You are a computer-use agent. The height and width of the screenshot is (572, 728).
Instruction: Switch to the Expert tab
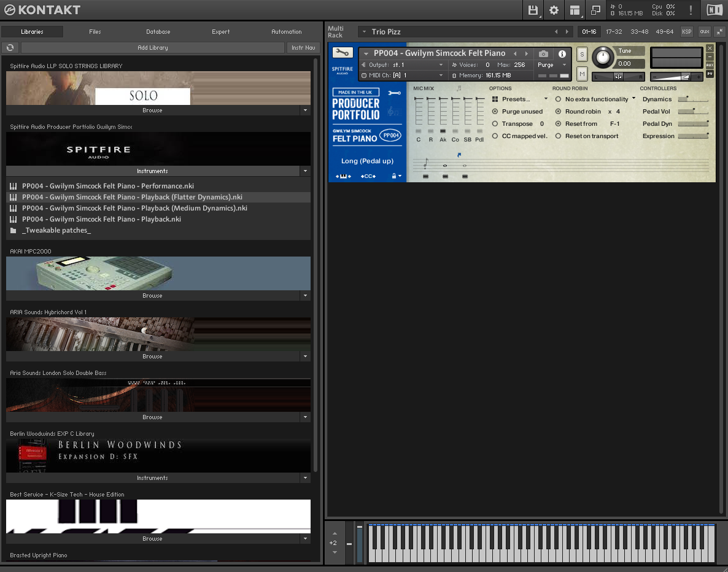(x=221, y=31)
